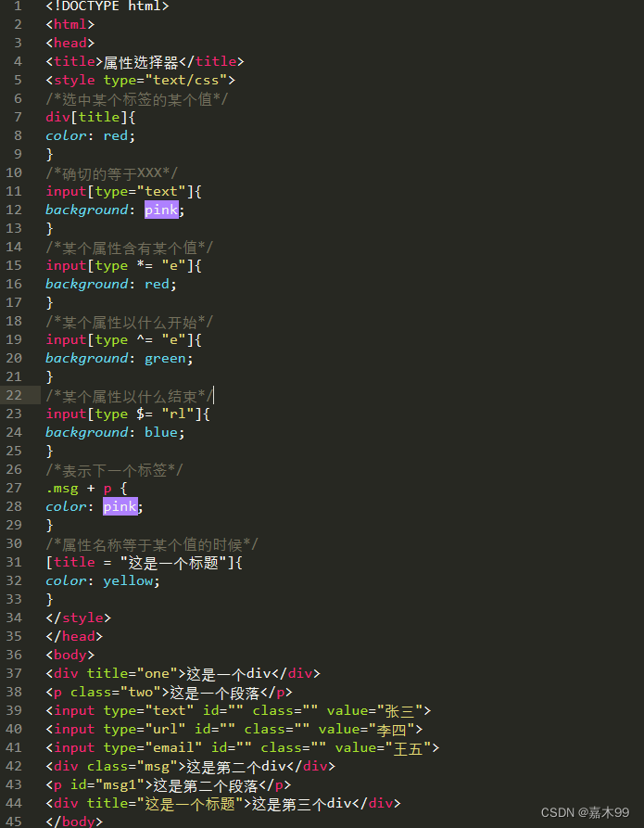
Task: Click the title tag text 属性选择器
Action: click(141, 62)
